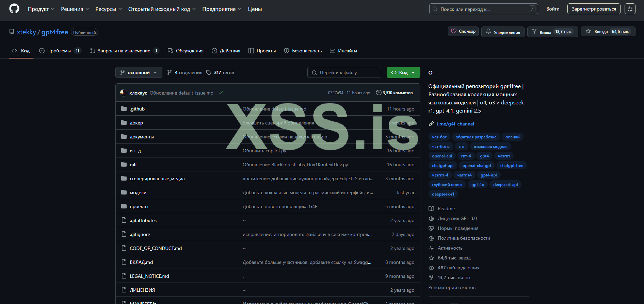This screenshot has height=304, width=644.
Task: Click the tags icon next to 317 тегов
Action: coord(209,72)
